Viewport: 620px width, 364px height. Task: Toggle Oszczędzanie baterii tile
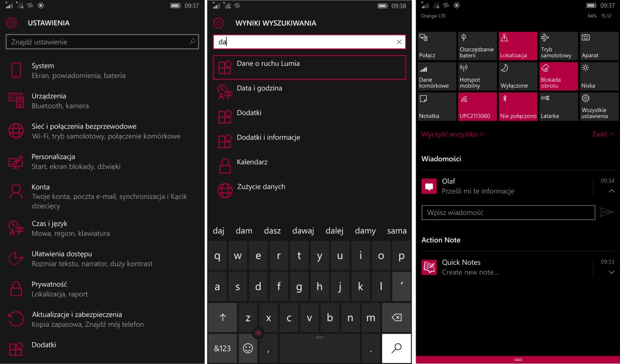478,46
